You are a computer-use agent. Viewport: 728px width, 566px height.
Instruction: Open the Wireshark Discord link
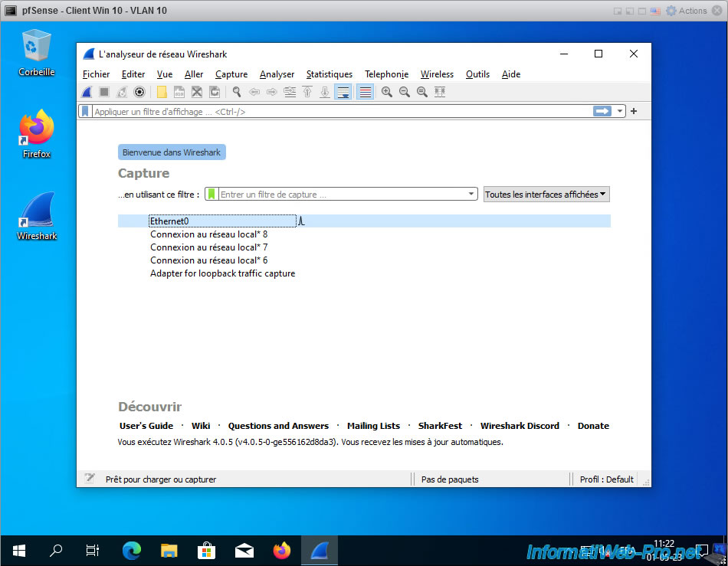pyautogui.click(x=520, y=426)
